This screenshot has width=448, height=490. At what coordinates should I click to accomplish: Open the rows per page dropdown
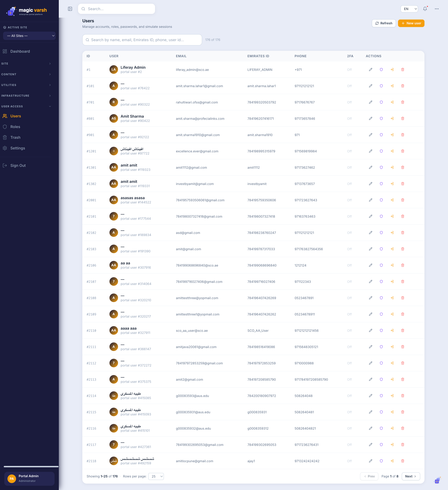(156, 476)
